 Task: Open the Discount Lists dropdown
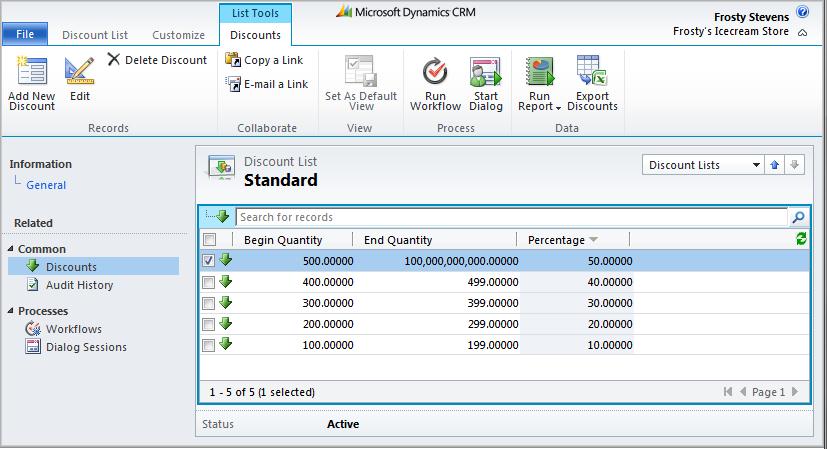[x=703, y=165]
